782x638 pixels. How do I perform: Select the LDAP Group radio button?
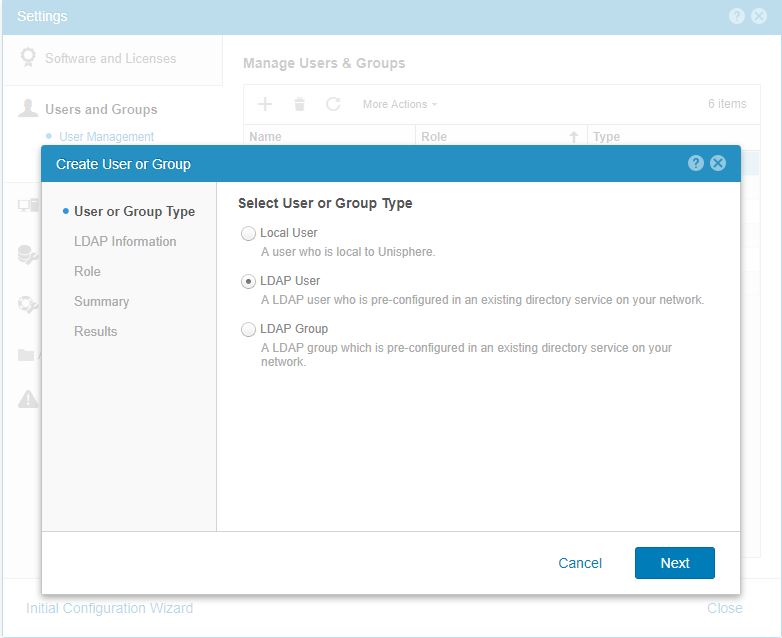(248, 330)
